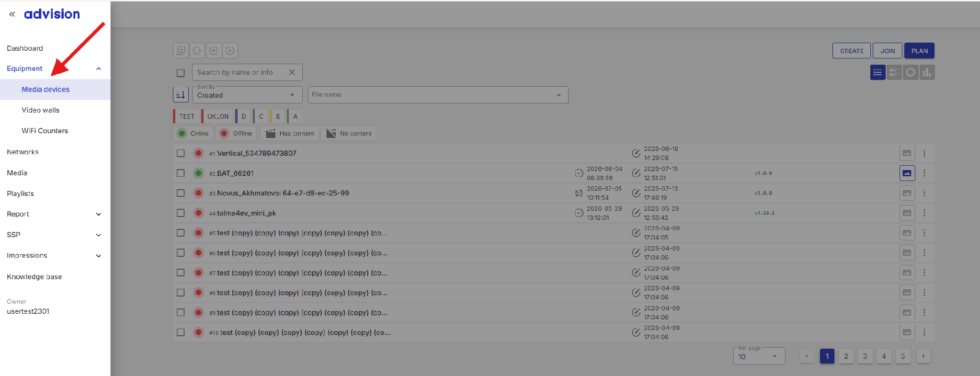
Task: Open the Dashboard menu item
Action: click(25, 48)
